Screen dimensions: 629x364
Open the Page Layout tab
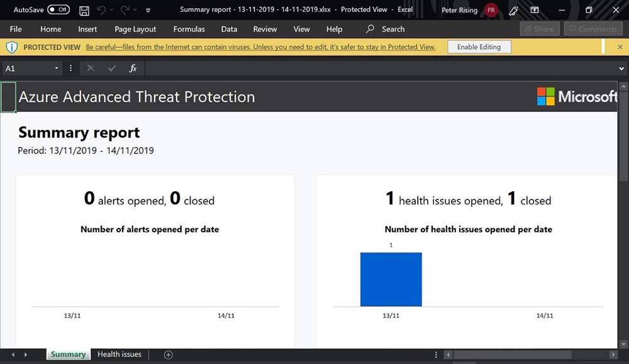click(135, 29)
